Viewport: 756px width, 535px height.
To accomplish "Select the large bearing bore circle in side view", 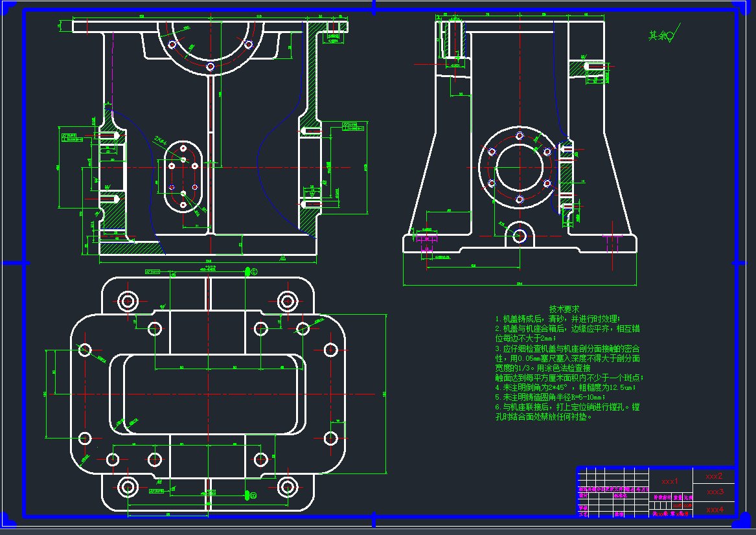I will point(519,167).
